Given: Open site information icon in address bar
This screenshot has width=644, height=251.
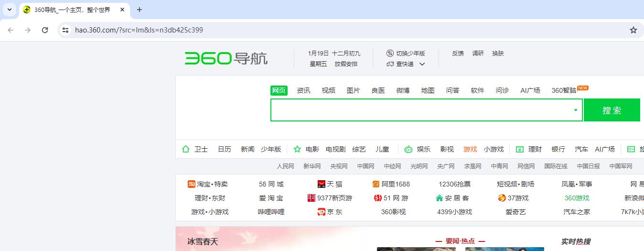Looking at the screenshot, I should click(66, 30).
